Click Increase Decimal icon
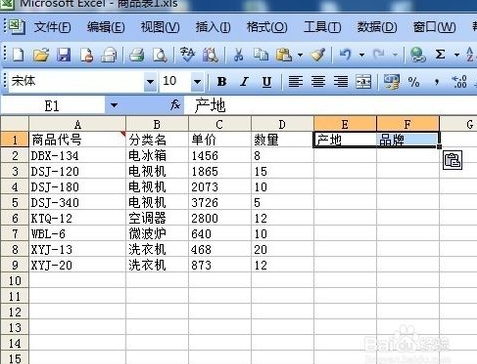The height and width of the screenshot is (364, 477). tap(459, 81)
